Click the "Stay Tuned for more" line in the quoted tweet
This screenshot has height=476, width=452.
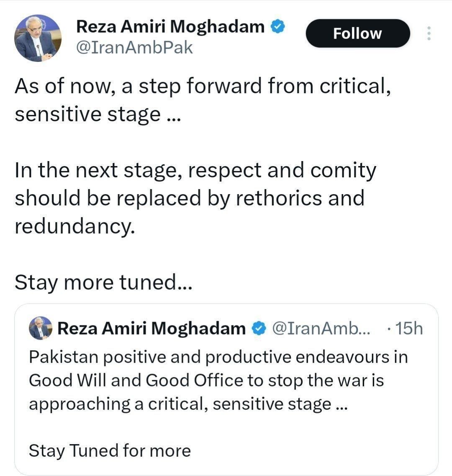(x=110, y=450)
